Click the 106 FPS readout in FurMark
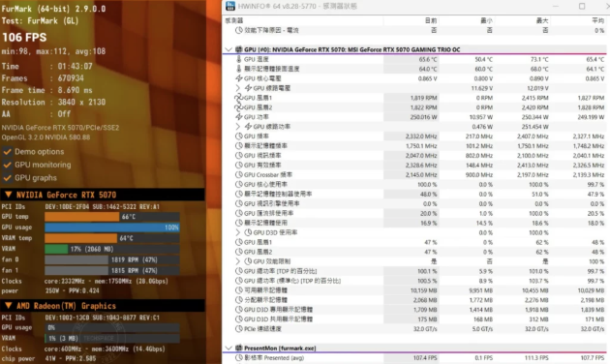Screen dimensions: 610x364 [24, 38]
